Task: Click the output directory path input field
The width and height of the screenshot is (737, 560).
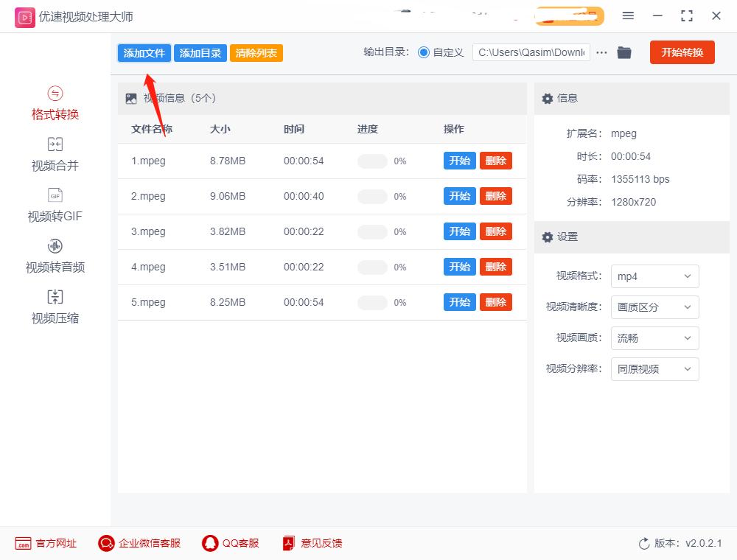Action: (531, 52)
